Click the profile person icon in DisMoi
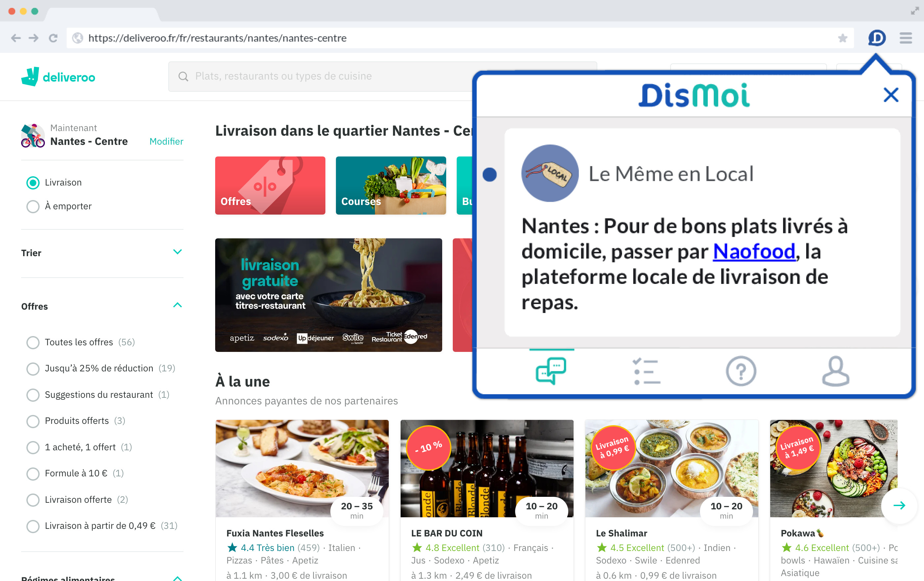Screen dimensions: 924x581 click(836, 371)
